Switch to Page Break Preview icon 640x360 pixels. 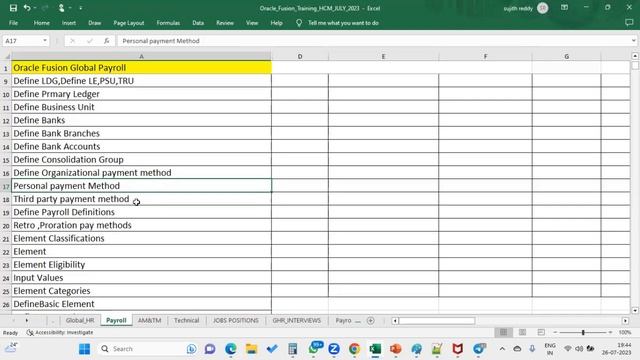(x=541, y=332)
